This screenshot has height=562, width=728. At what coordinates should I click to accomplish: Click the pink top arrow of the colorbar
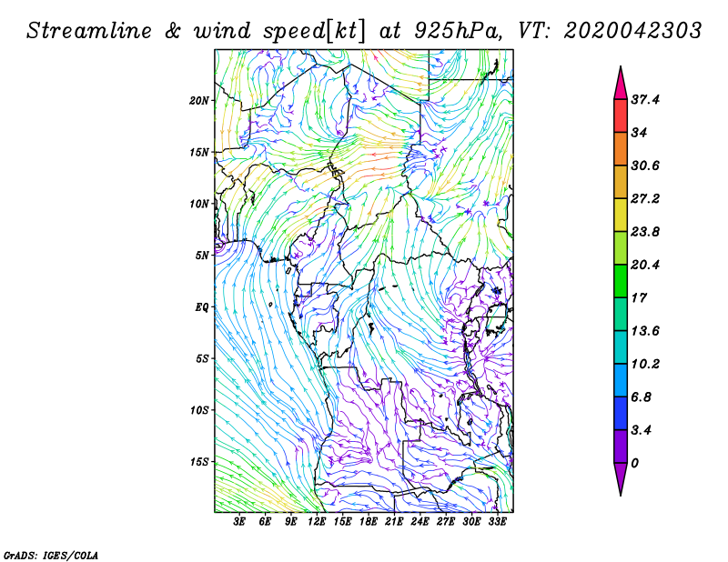tap(621, 84)
